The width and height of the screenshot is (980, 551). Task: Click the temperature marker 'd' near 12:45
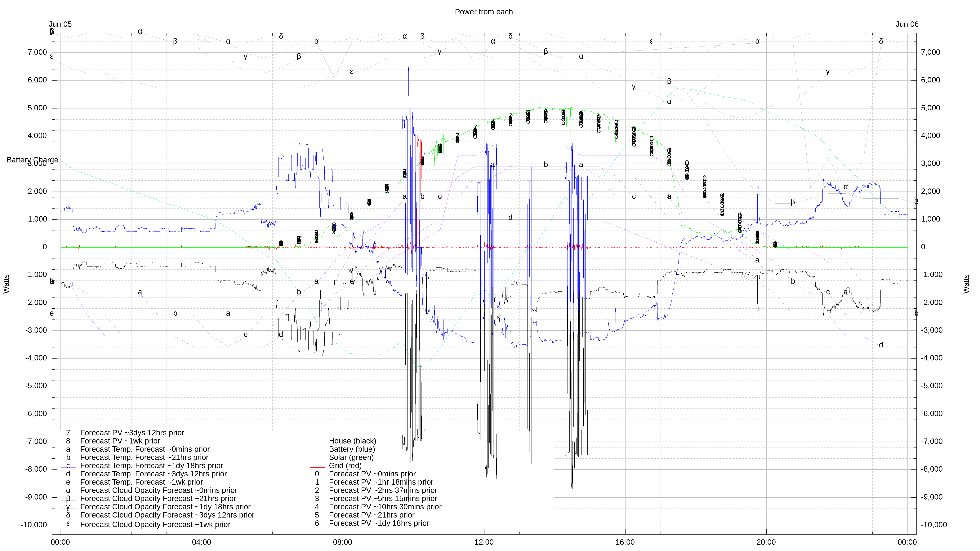510,218
